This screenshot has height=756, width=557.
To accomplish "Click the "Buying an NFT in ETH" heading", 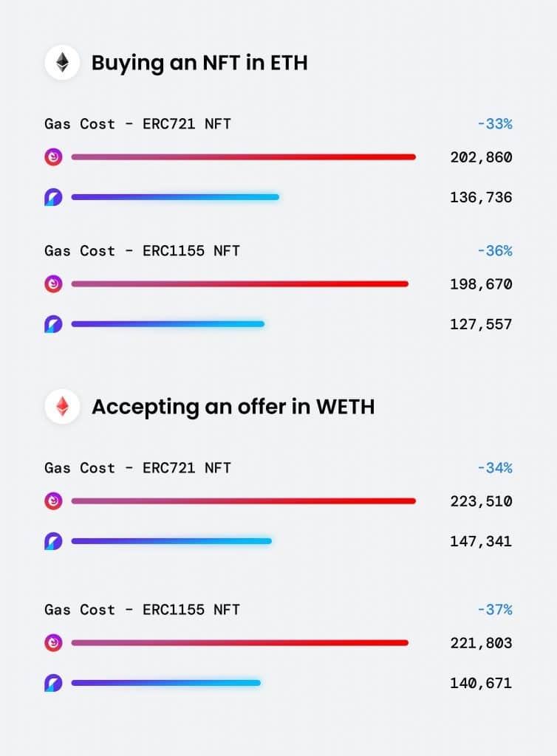I will click(199, 63).
